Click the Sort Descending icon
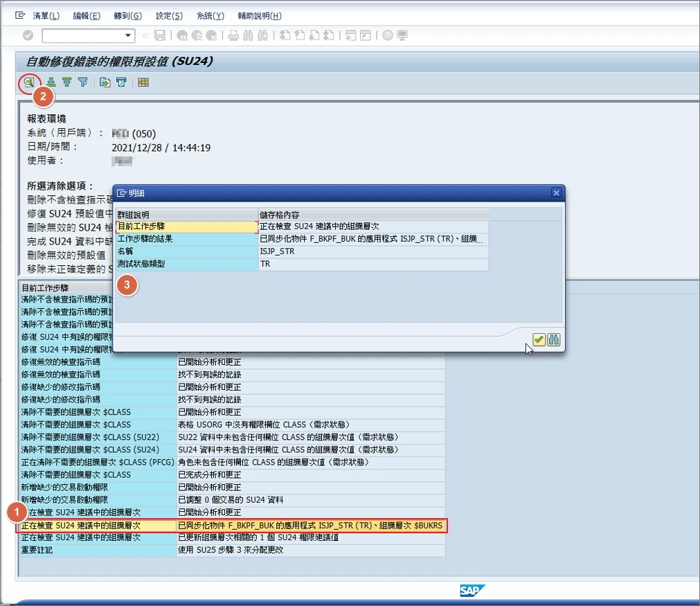The height and width of the screenshot is (606, 700). (x=67, y=82)
